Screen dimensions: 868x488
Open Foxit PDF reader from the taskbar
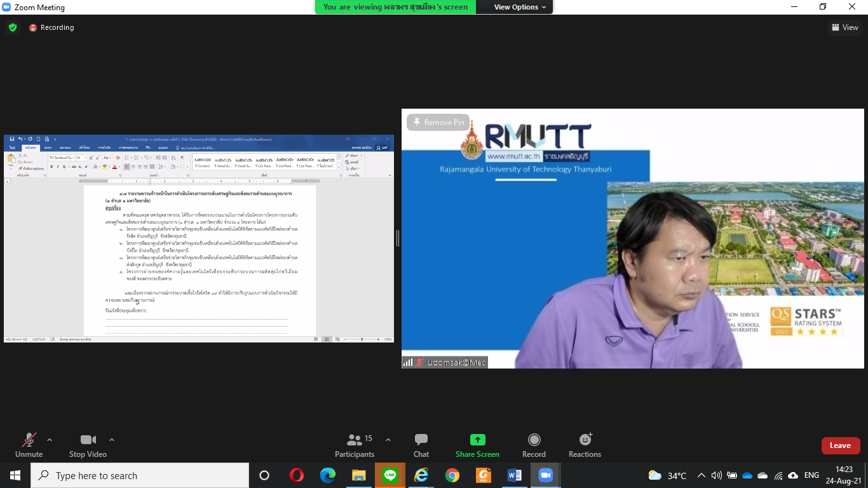point(484,475)
